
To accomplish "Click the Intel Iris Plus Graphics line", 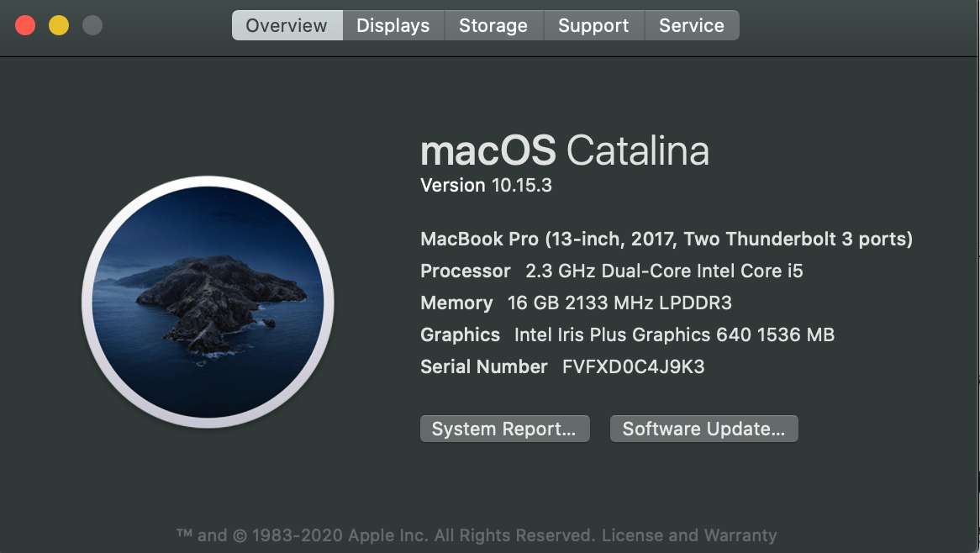I will 627,334.
